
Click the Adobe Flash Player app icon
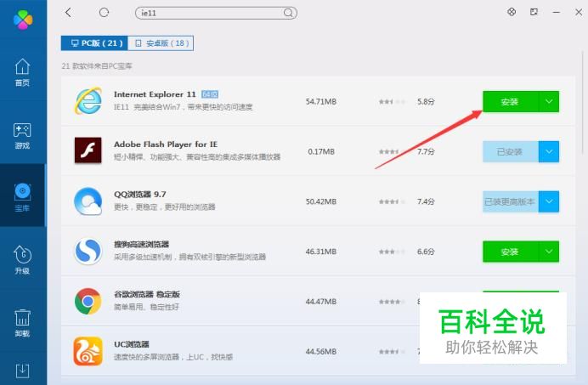pos(88,150)
